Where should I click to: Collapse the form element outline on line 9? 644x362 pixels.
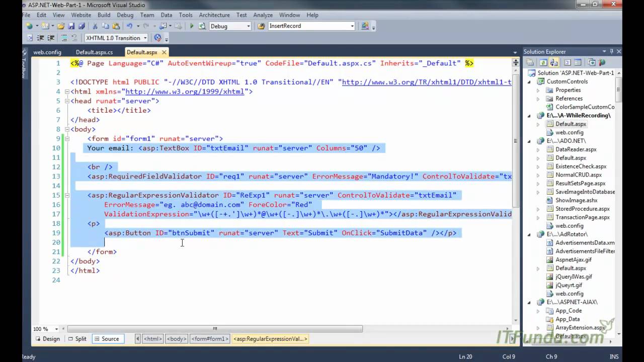[x=66, y=139]
